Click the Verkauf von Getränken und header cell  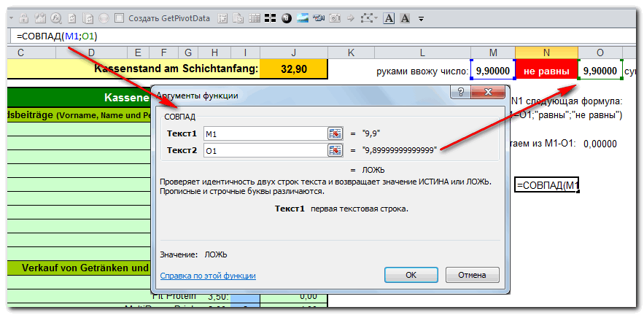85,268
